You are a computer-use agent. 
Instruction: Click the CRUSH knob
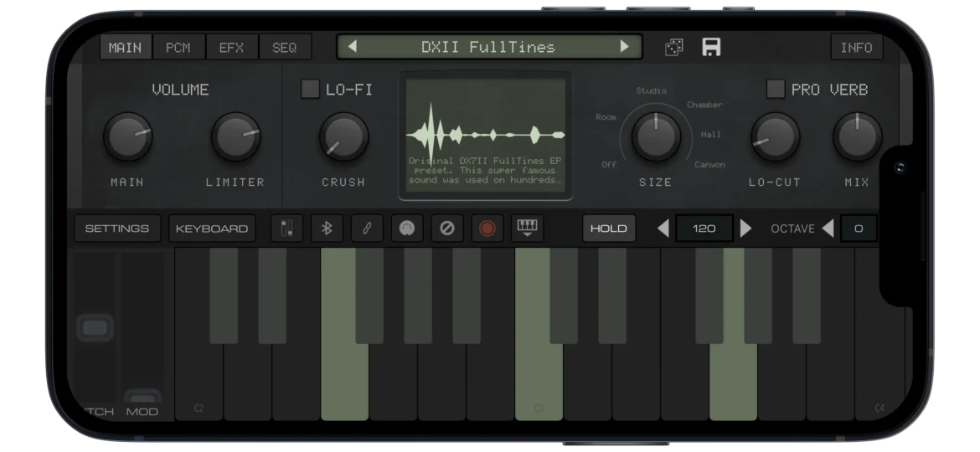point(343,136)
